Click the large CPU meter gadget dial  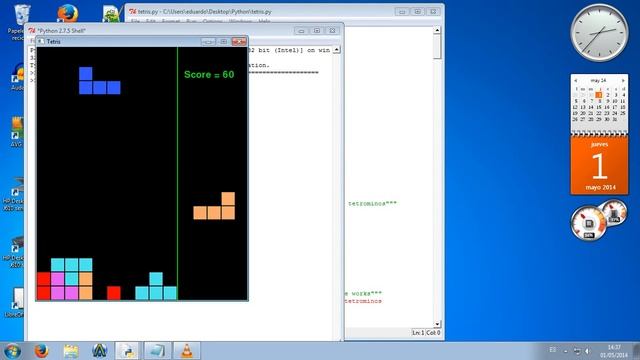pos(588,223)
